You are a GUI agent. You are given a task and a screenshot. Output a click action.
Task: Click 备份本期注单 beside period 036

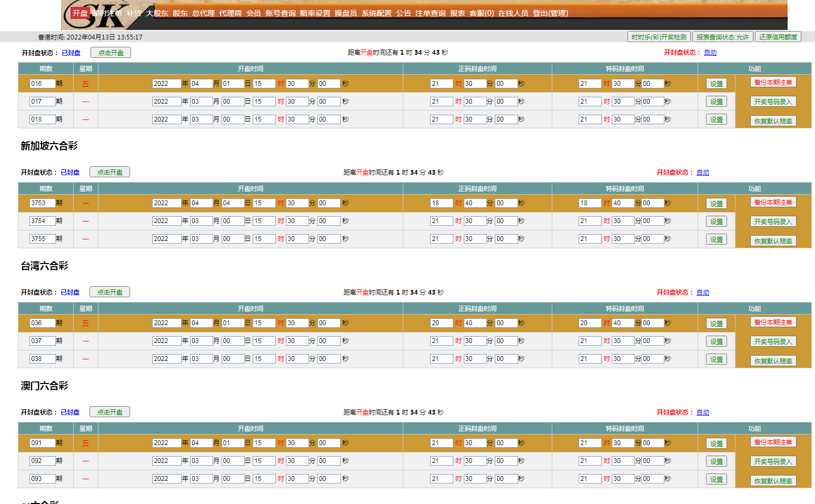pyautogui.click(x=773, y=322)
